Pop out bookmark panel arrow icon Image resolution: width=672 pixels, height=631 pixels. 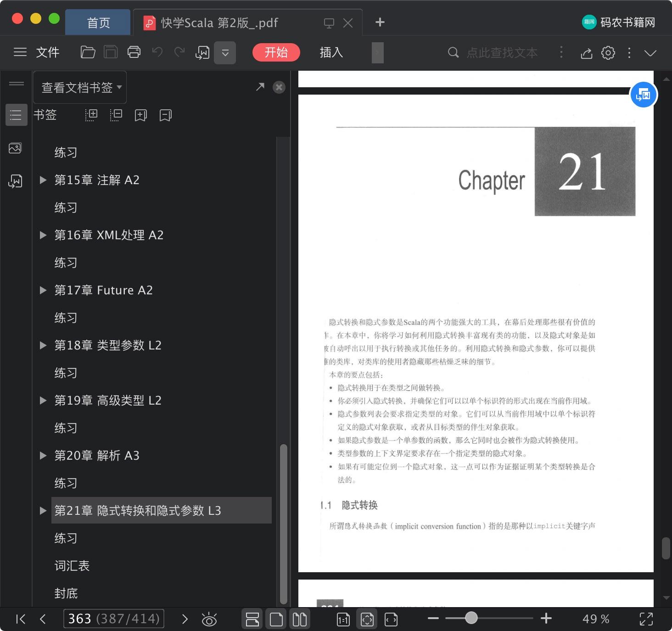click(x=260, y=87)
